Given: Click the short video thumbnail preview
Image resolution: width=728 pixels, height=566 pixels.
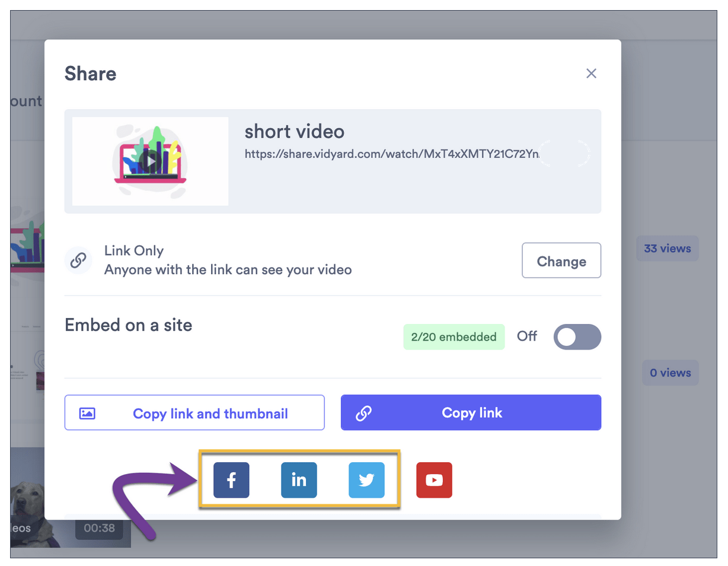Looking at the screenshot, I should pos(151,161).
